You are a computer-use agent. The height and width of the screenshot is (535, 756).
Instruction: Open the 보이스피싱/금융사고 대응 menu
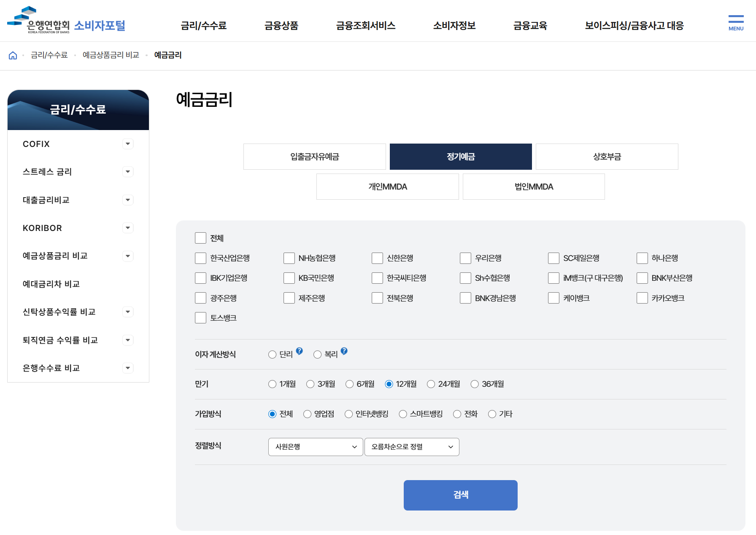point(634,26)
